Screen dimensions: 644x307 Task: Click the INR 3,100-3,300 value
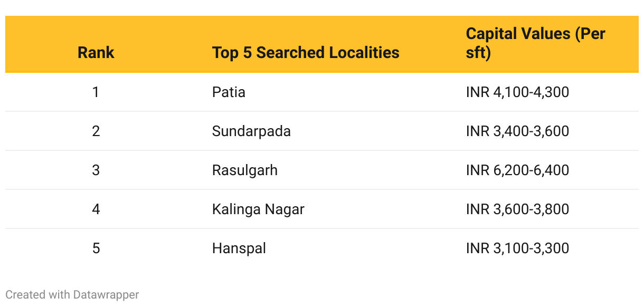coord(517,248)
